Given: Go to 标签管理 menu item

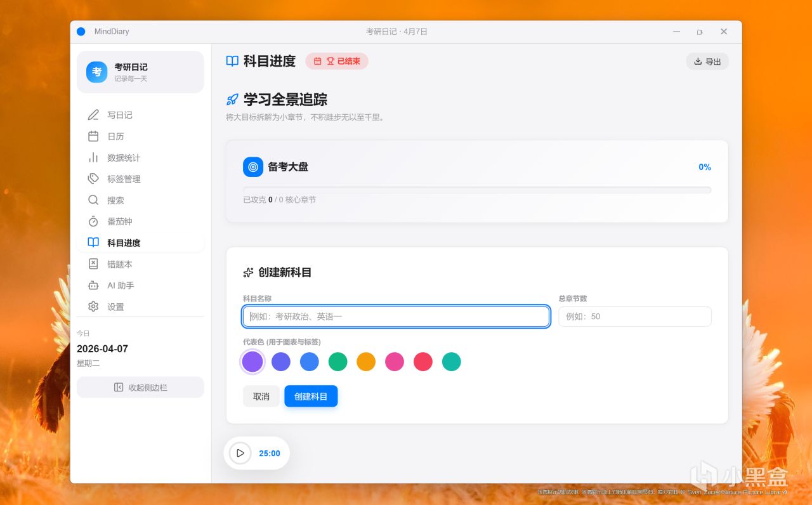Looking at the screenshot, I should 140,179.
